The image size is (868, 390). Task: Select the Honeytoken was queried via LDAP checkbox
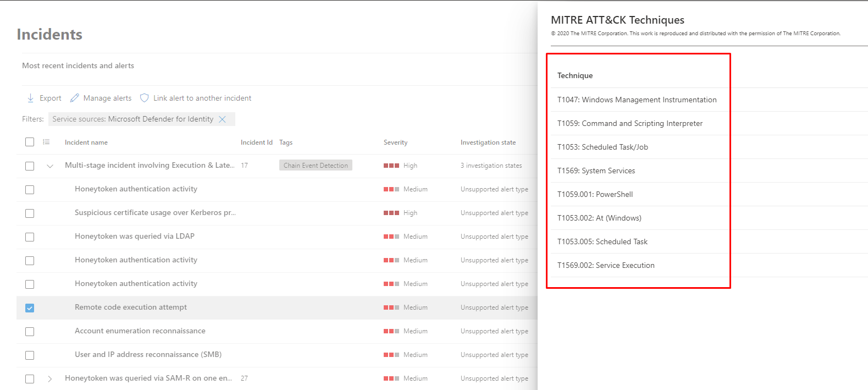30,237
